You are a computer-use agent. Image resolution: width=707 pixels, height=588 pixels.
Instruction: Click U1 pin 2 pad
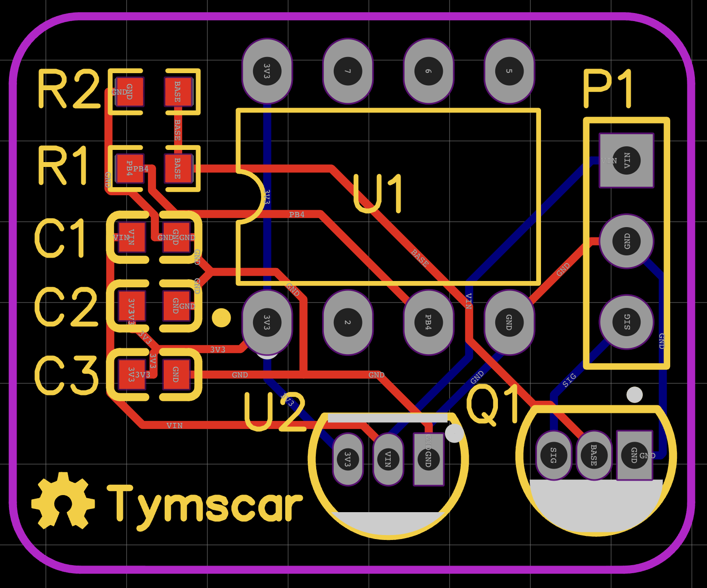pyautogui.click(x=348, y=322)
